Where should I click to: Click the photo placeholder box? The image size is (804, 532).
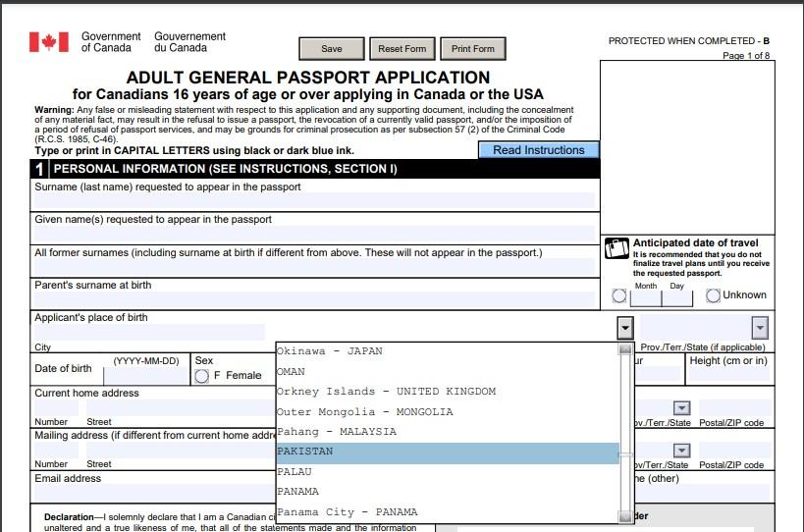coord(687,147)
